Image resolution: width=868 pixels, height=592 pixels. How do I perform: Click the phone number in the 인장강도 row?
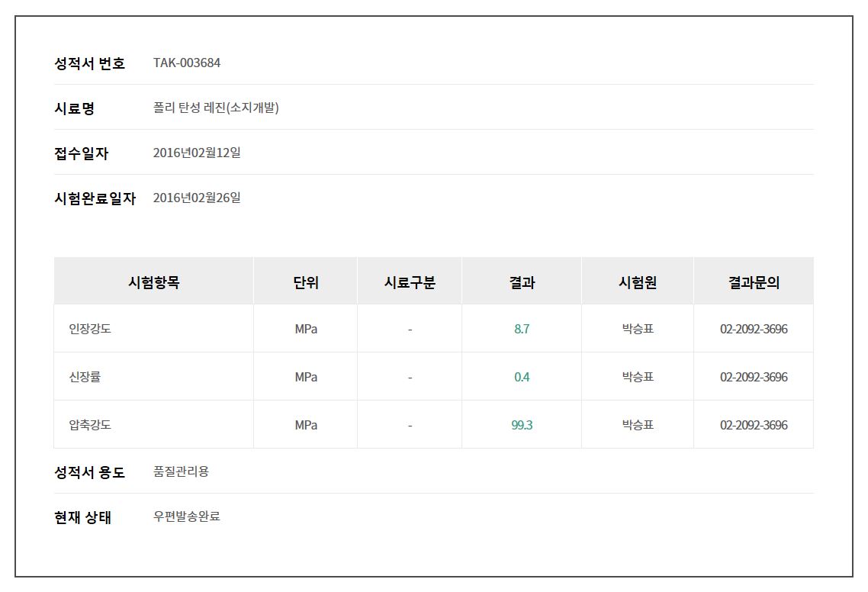coord(754,330)
